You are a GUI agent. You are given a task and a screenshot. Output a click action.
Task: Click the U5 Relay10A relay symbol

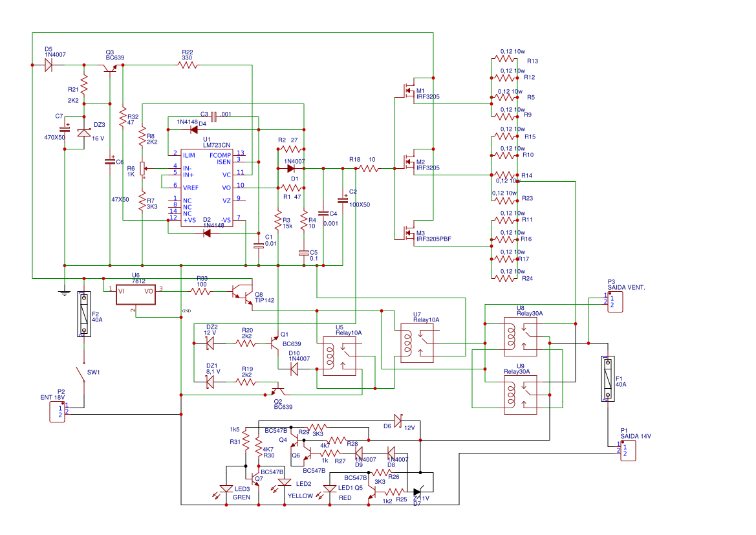click(x=340, y=356)
